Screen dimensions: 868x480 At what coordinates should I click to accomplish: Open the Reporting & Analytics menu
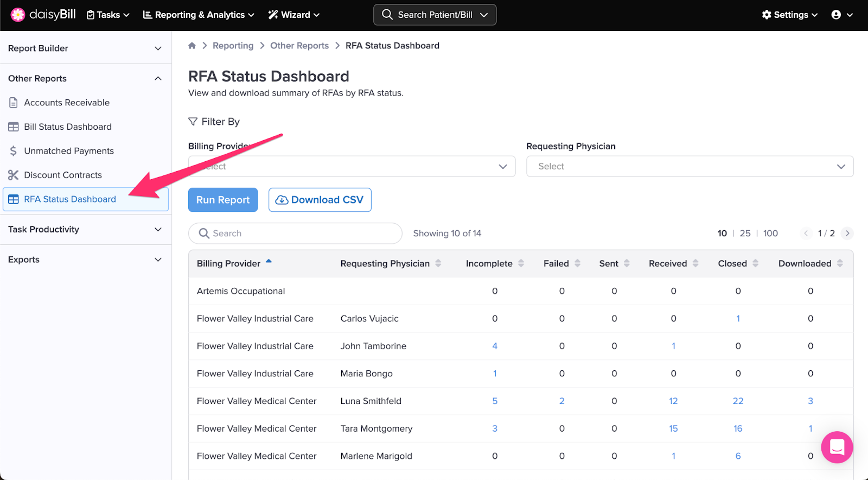point(199,15)
